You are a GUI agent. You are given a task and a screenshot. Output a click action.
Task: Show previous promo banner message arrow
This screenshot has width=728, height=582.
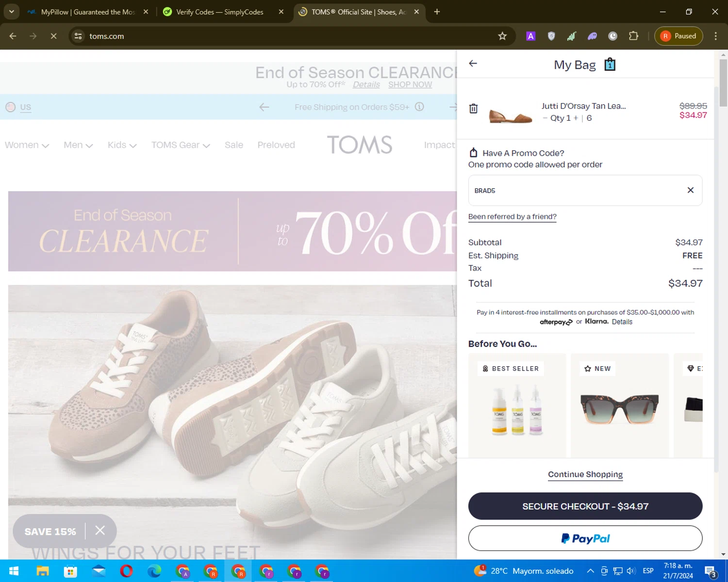point(264,107)
